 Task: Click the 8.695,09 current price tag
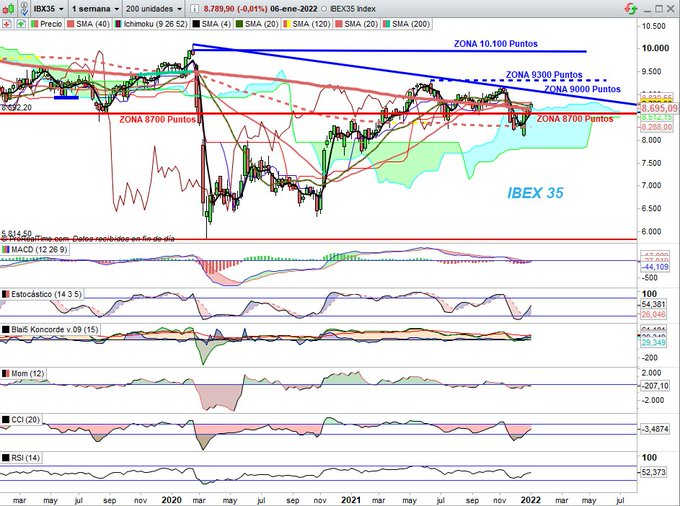tap(659, 108)
